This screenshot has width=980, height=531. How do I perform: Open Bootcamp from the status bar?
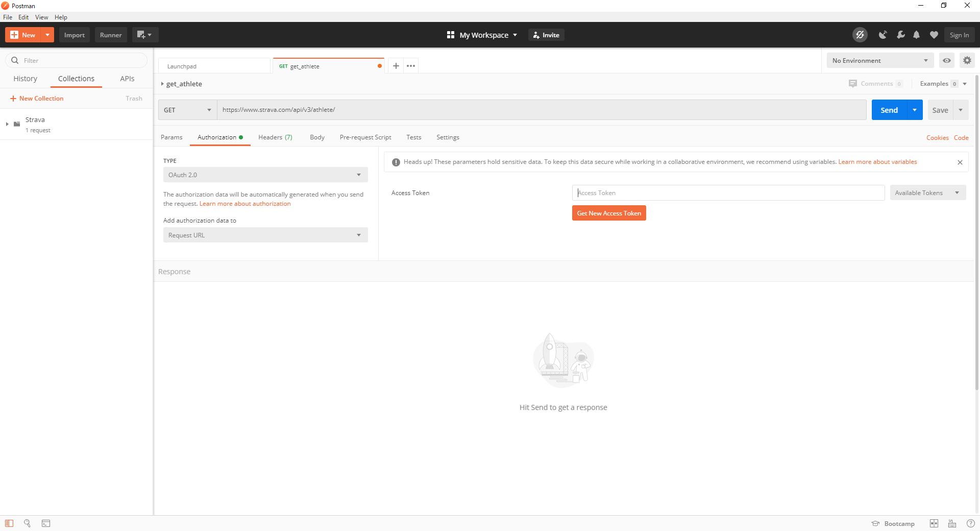pyautogui.click(x=893, y=524)
